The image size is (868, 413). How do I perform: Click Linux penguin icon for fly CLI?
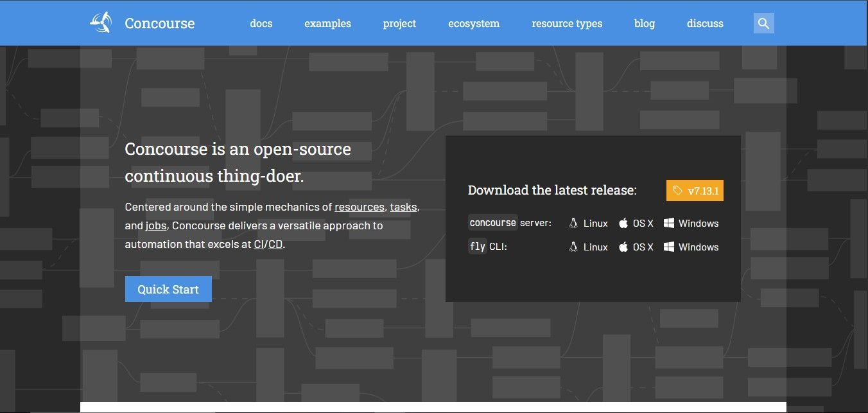pyautogui.click(x=573, y=247)
